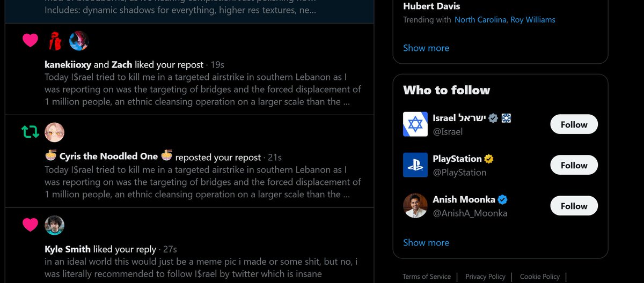Image resolution: width=644 pixels, height=283 pixels.
Task: Open kanekiioxy's red avatar thumbnail
Action: pos(54,41)
